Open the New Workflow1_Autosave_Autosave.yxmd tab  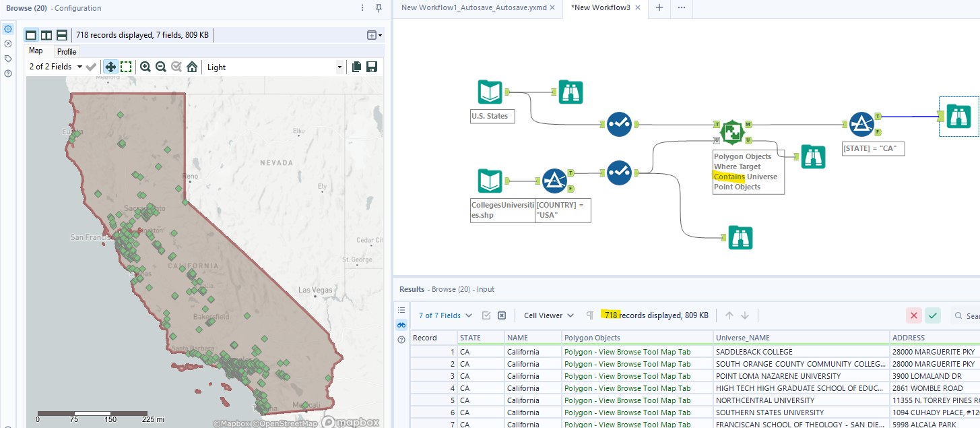click(473, 7)
